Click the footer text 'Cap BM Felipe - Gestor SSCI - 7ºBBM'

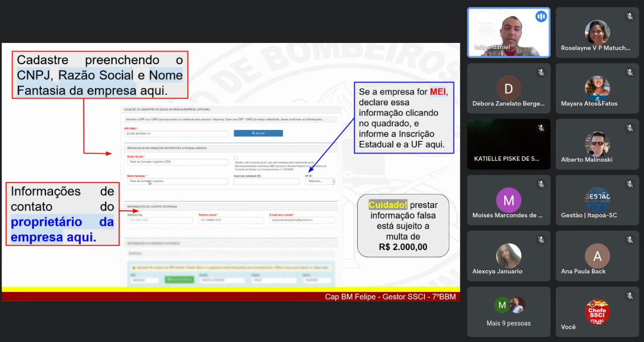390,297
